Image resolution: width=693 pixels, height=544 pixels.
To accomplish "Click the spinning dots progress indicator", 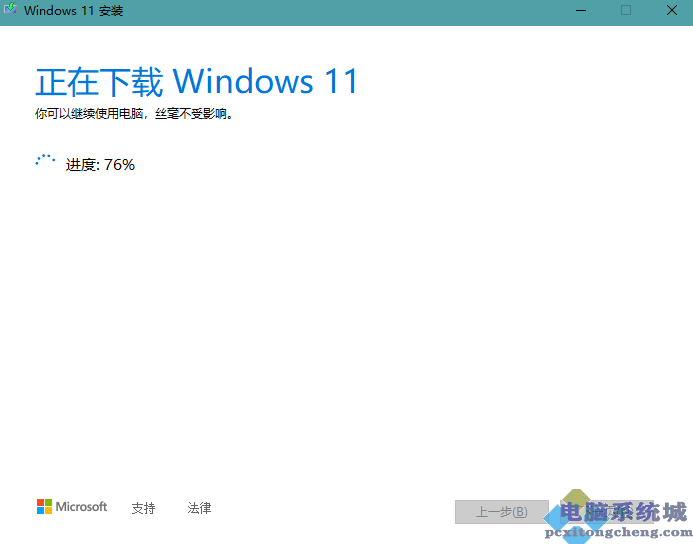I will [45, 160].
